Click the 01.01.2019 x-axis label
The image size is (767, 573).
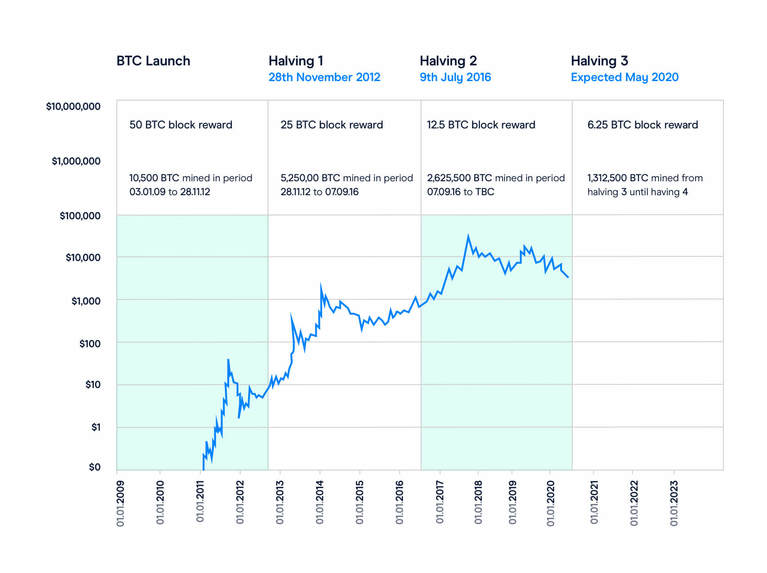(513, 503)
